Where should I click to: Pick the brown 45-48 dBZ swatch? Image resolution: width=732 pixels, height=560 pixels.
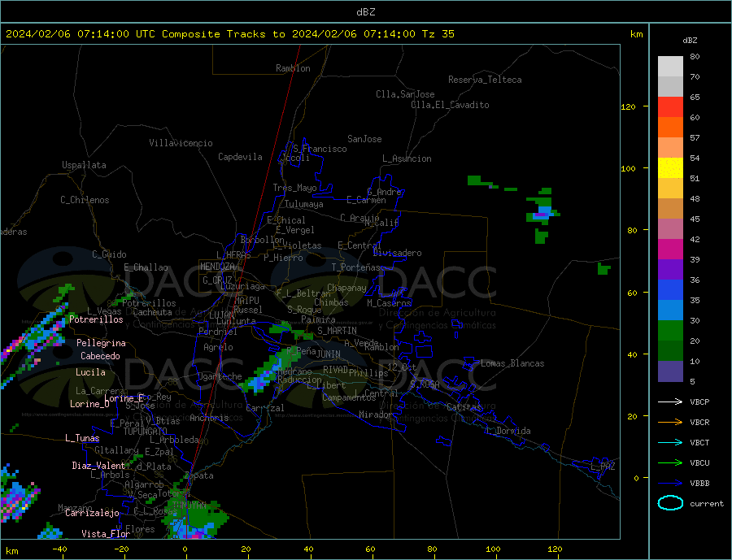tap(670, 209)
